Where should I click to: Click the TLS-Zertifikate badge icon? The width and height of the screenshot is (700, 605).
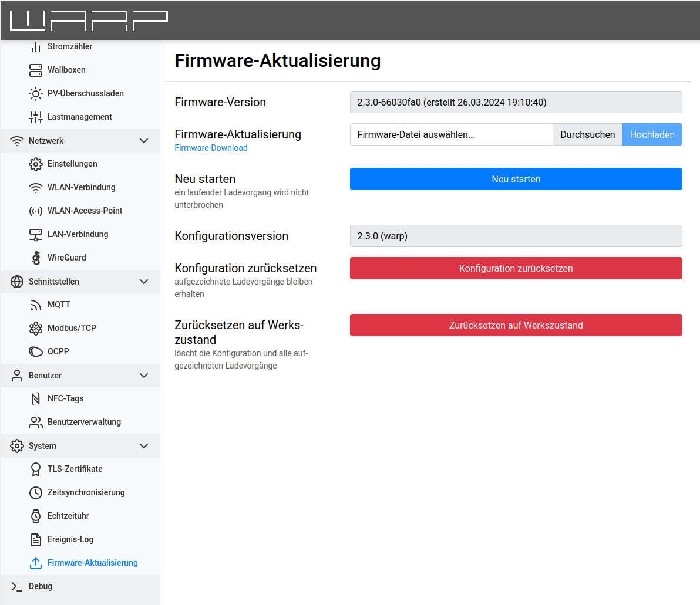[x=36, y=469]
